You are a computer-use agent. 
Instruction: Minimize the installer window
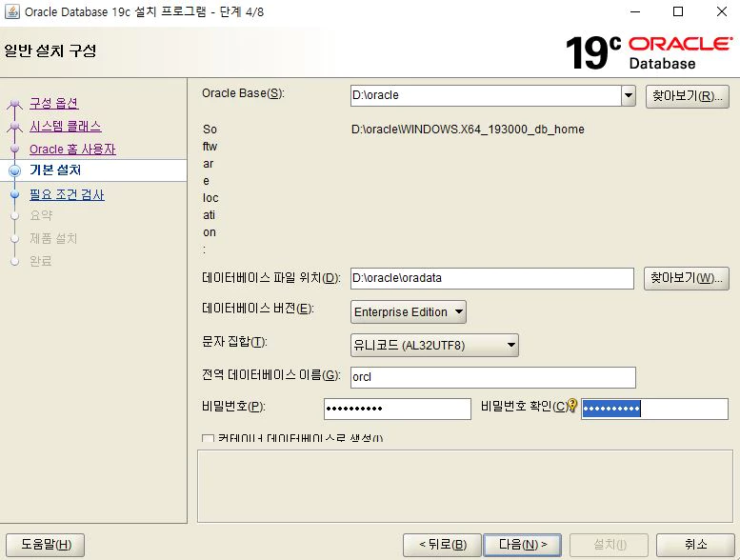(x=635, y=11)
